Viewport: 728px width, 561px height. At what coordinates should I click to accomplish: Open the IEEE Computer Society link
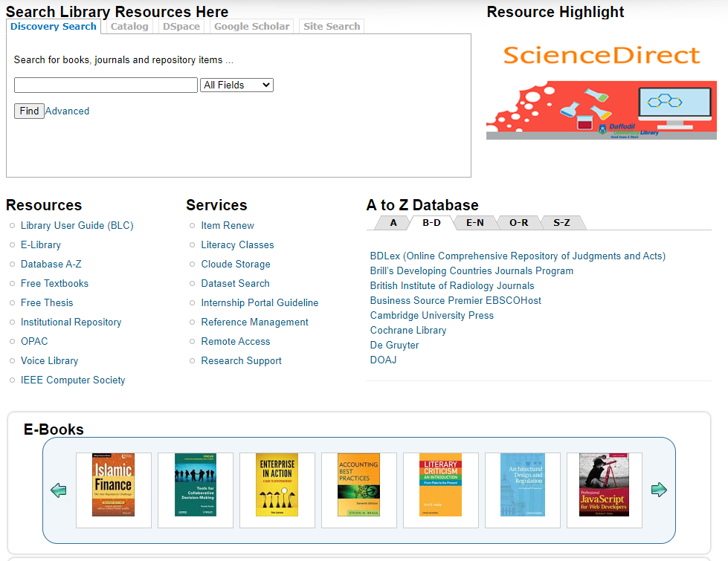click(x=73, y=380)
